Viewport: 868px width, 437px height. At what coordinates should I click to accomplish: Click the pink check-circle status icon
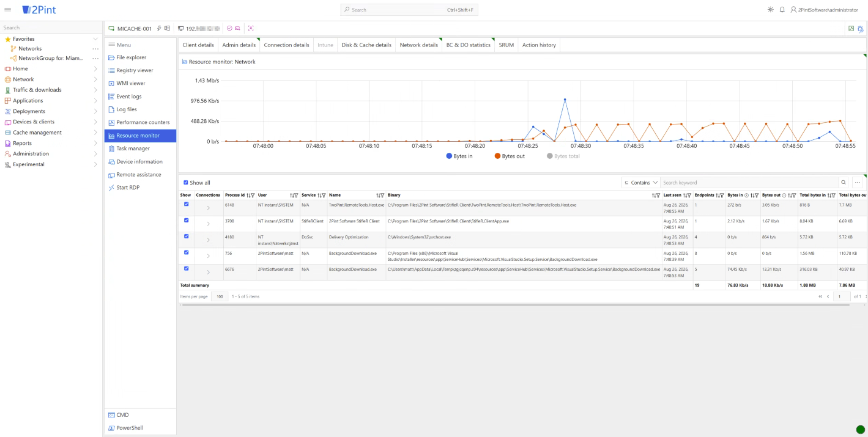[x=229, y=28]
